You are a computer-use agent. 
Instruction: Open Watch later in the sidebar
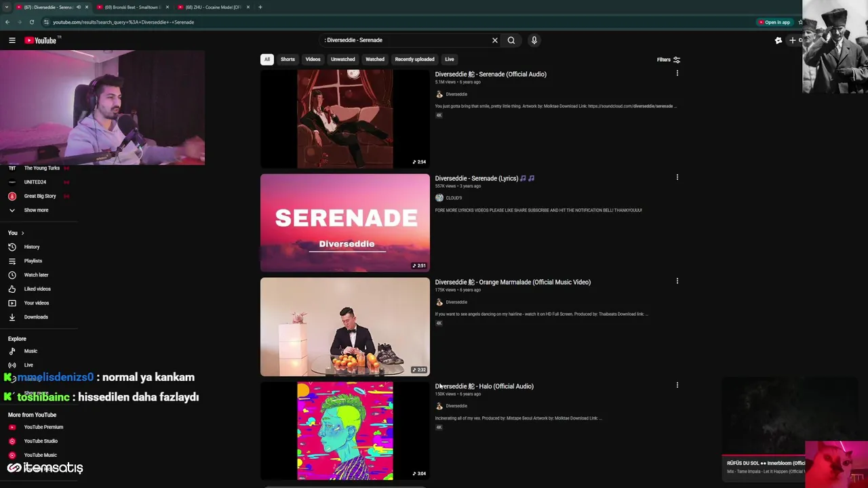click(x=35, y=275)
